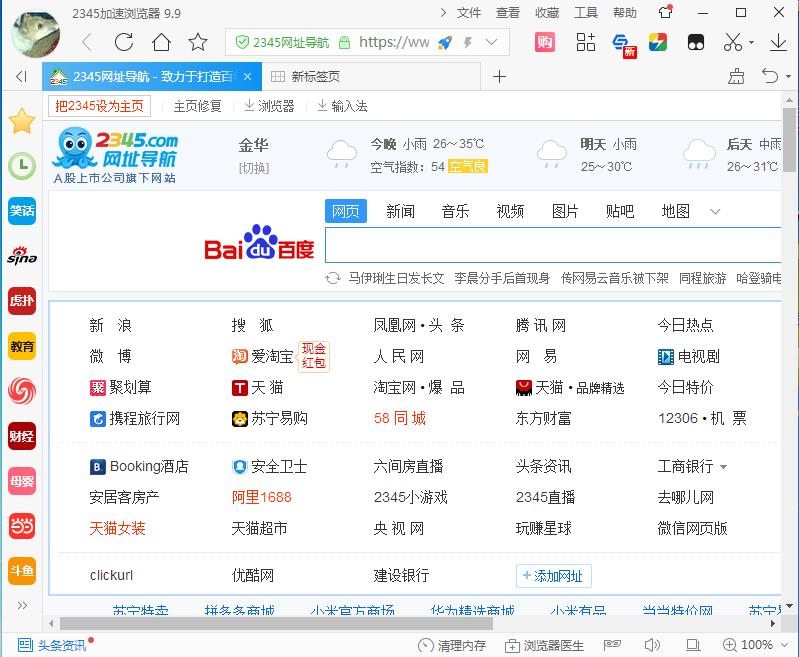Open 斗鱼 sidebar shortcut
Viewport: 799px width, 657px height.
pos(22,570)
